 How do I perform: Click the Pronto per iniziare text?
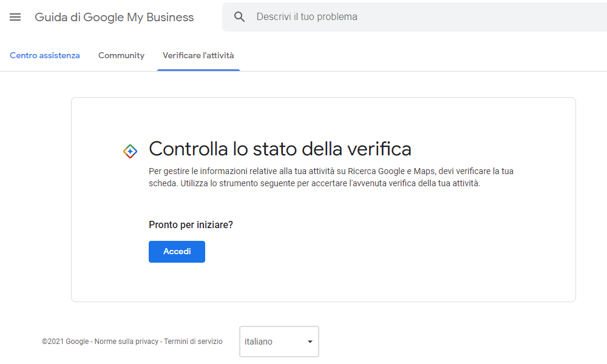(x=189, y=224)
